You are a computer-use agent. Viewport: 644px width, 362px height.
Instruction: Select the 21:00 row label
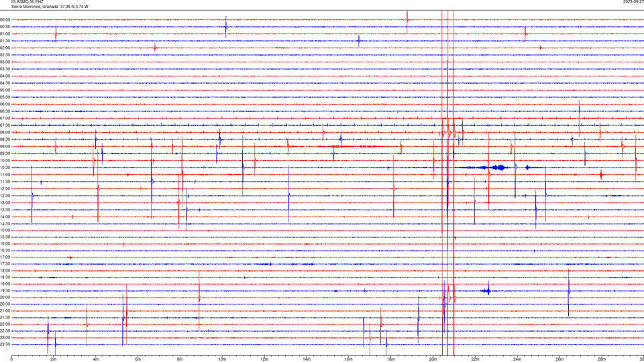(x=5, y=310)
